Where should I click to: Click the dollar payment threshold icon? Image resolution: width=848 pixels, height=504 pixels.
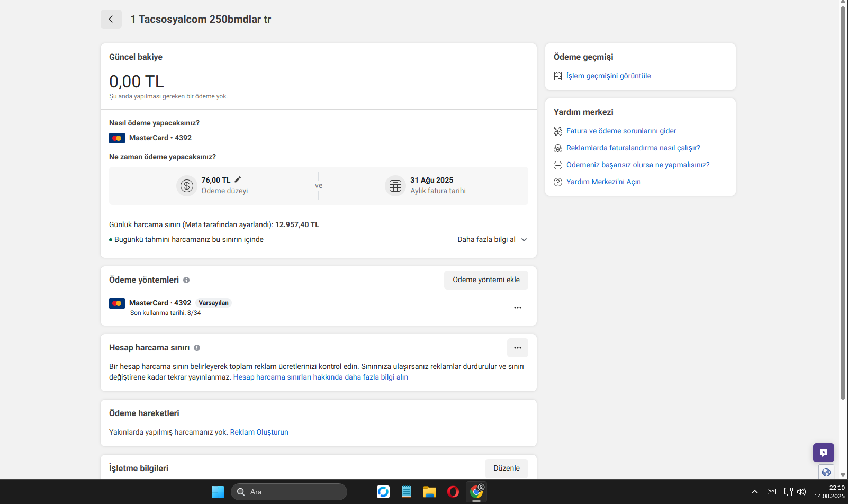click(x=186, y=186)
